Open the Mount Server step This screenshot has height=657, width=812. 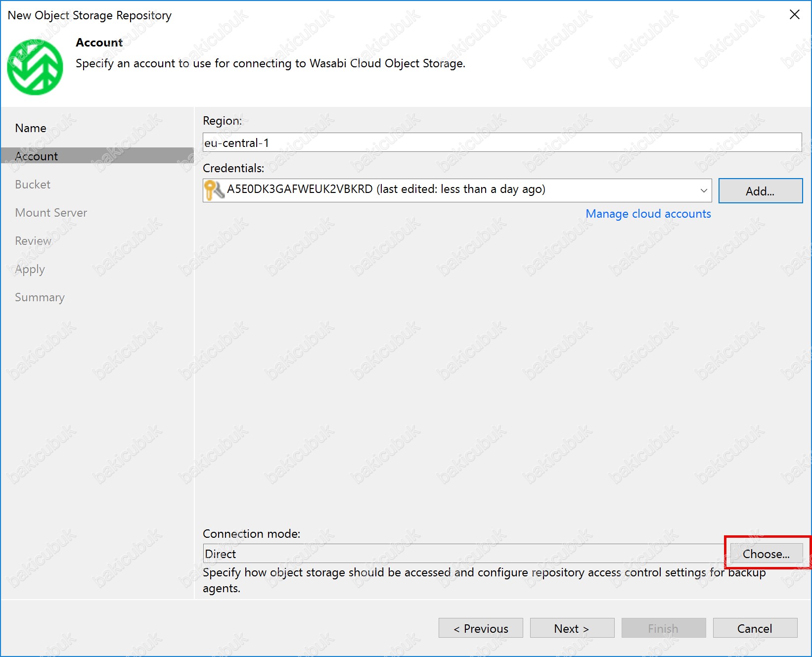coord(51,213)
